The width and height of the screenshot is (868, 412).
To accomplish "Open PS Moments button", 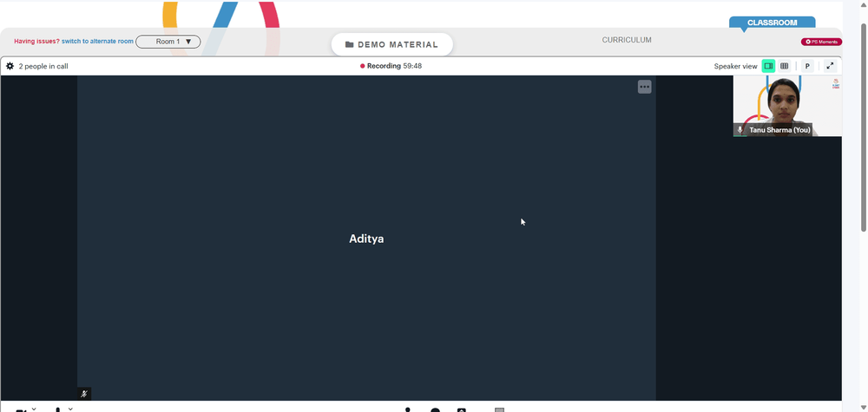I will point(821,42).
